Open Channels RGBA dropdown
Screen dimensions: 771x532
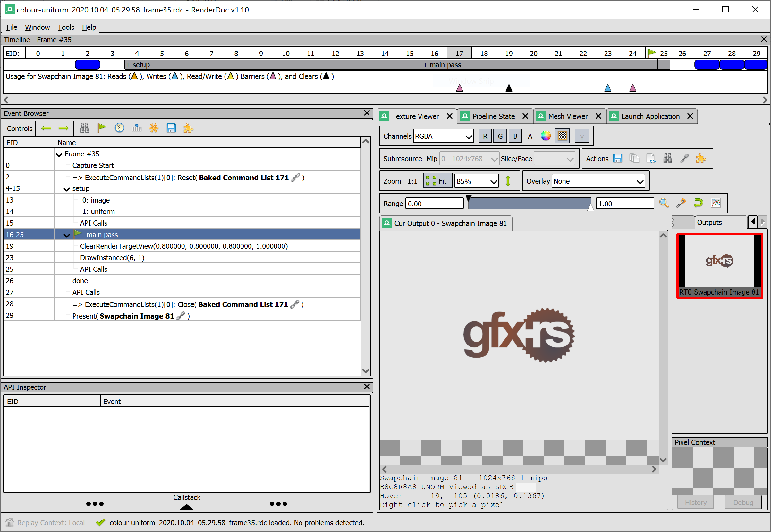(444, 136)
